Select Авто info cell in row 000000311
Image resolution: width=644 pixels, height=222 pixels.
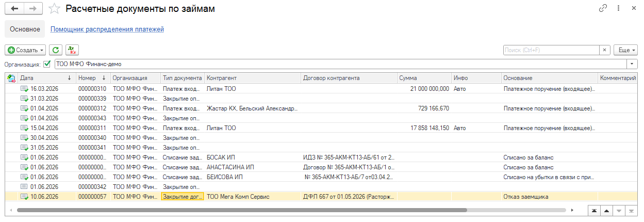477,128
